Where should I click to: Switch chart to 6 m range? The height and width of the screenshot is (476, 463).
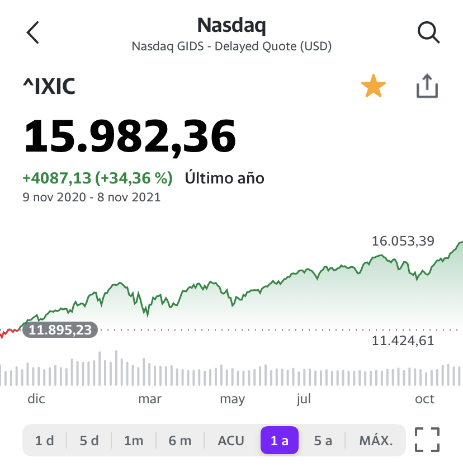pos(180,441)
